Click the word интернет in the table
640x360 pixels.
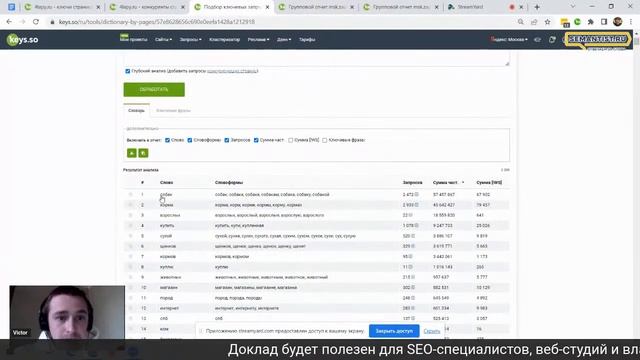169,308
